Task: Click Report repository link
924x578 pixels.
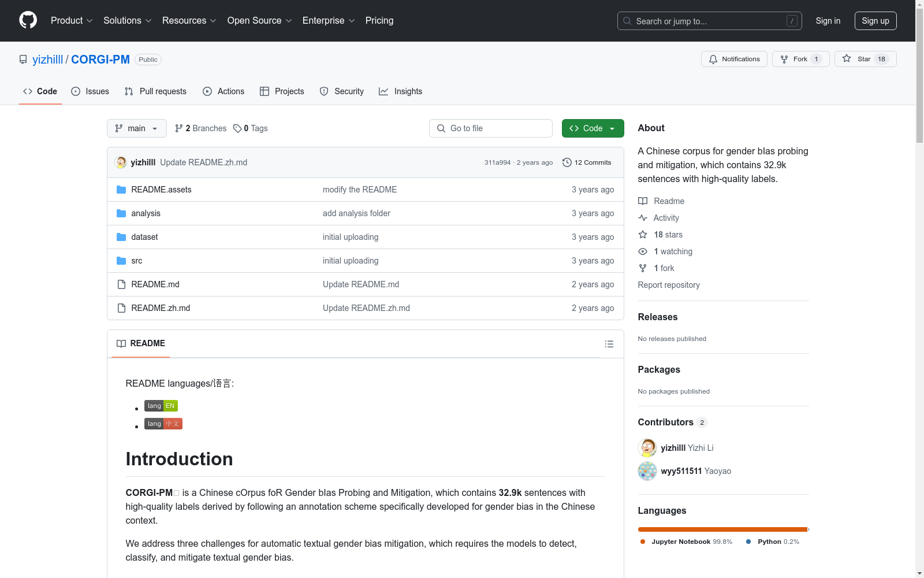Action: coord(669,285)
